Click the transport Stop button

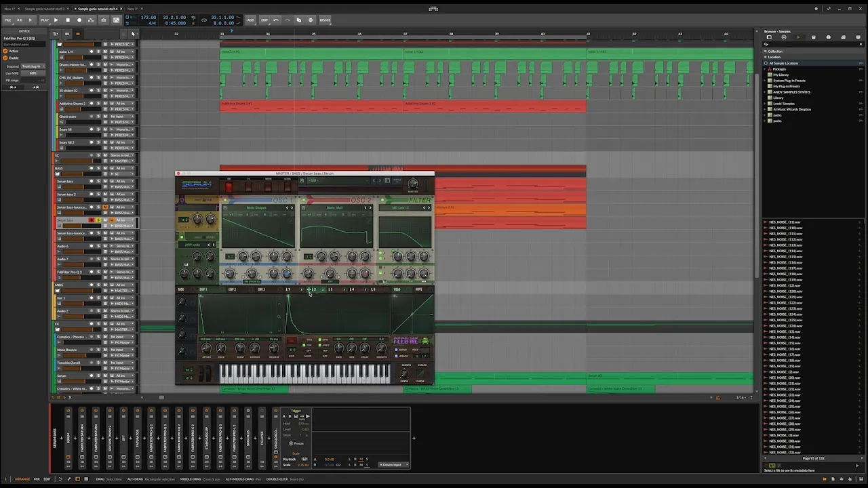coord(68,20)
